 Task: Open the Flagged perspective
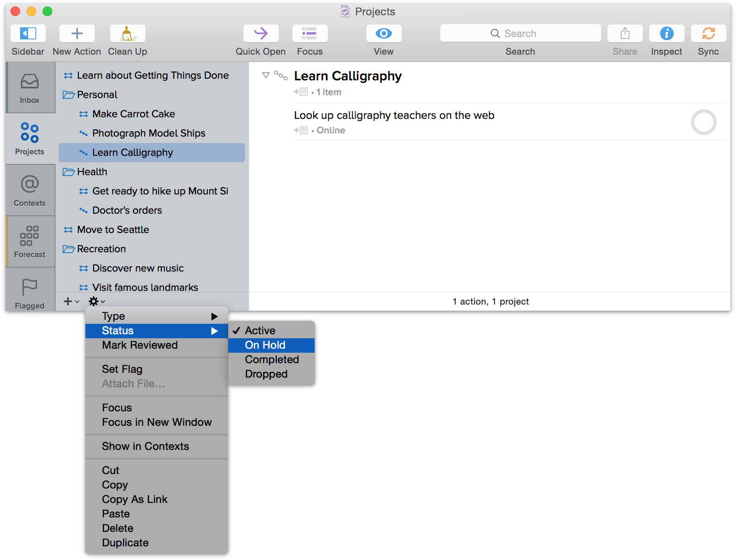30,290
